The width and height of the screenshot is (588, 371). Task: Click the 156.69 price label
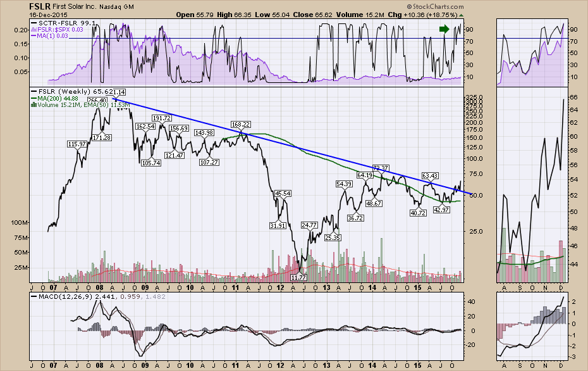click(x=179, y=129)
